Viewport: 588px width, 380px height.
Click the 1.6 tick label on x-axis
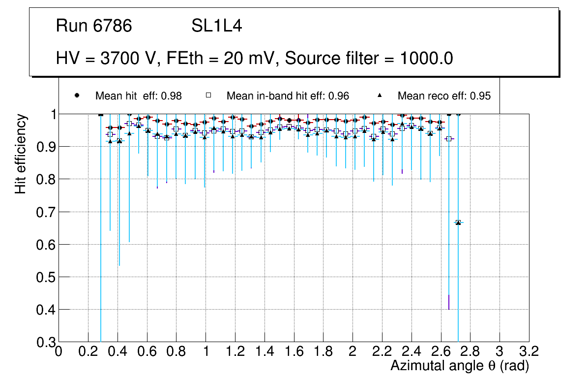[x=294, y=351]
